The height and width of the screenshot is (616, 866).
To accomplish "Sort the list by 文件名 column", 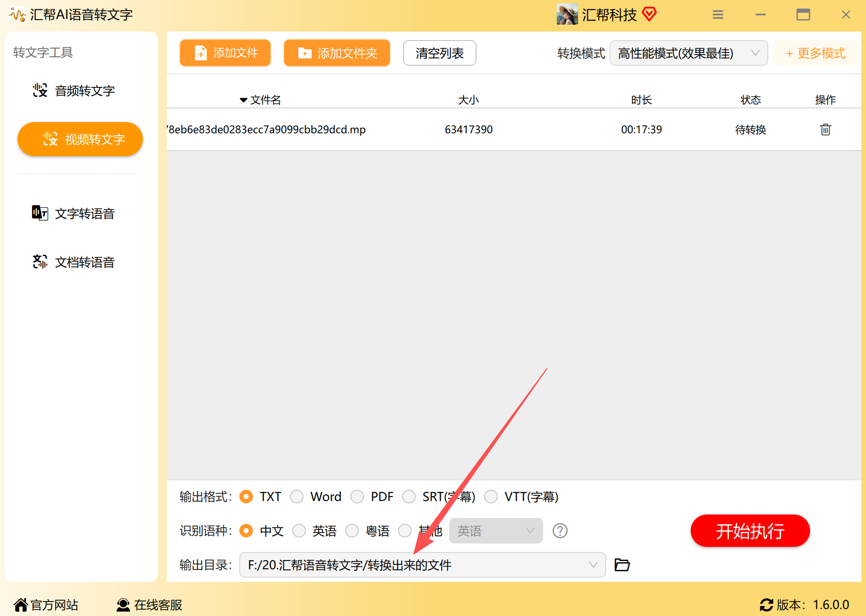I will [x=260, y=100].
